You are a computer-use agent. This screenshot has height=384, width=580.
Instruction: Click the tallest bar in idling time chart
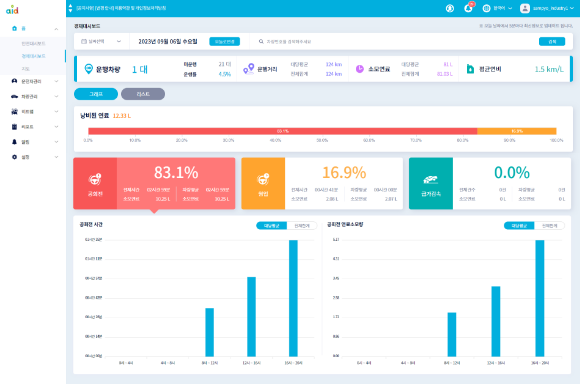(x=293, y=298)
